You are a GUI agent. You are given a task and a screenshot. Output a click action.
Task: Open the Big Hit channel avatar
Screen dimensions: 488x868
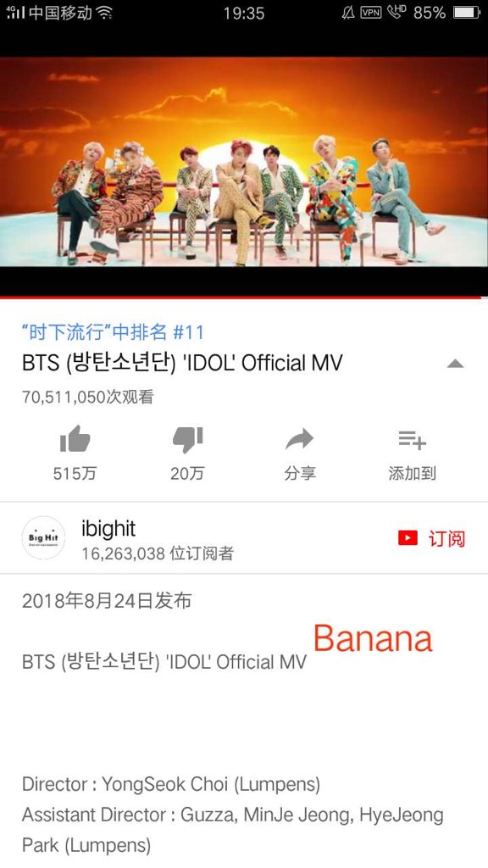[x=43, y=538]
